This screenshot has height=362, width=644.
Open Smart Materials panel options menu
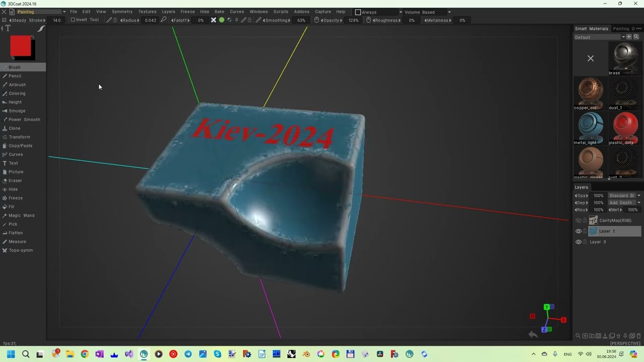[x=639, y=29]
